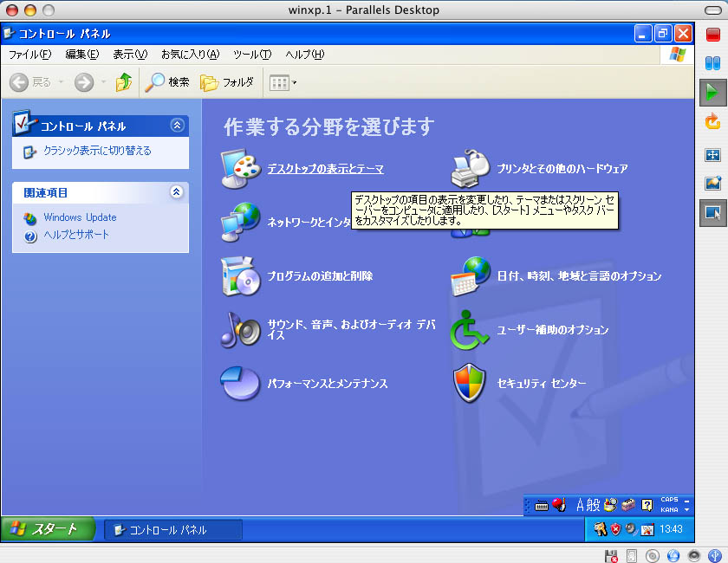
Task: Click the Up folder toolbar button
Action: [x=124, y=82]
